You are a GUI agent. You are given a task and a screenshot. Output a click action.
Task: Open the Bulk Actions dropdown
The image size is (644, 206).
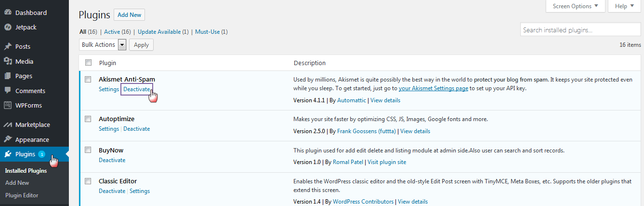[x=102, y=45]
